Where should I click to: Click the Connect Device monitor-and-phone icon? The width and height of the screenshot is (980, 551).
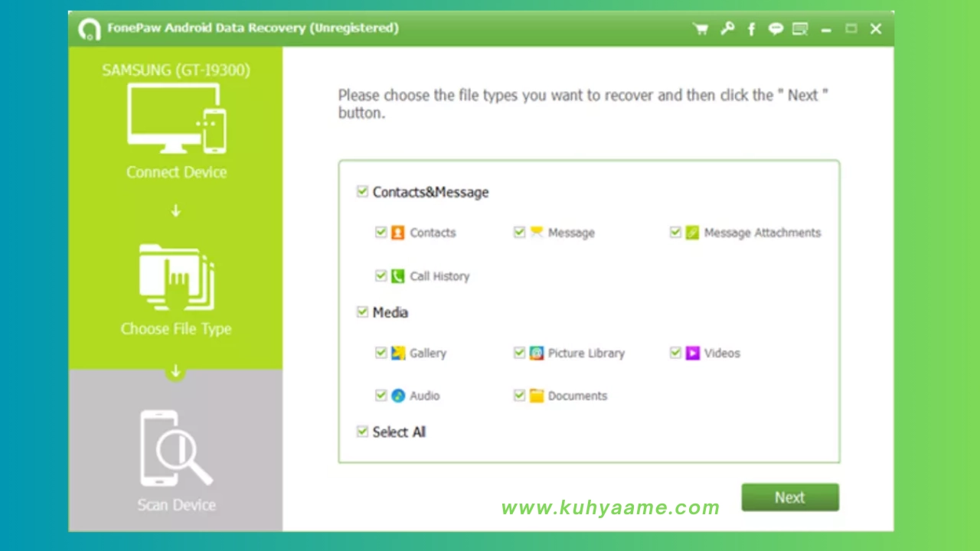pyautogui.click(x=177, y=118)
